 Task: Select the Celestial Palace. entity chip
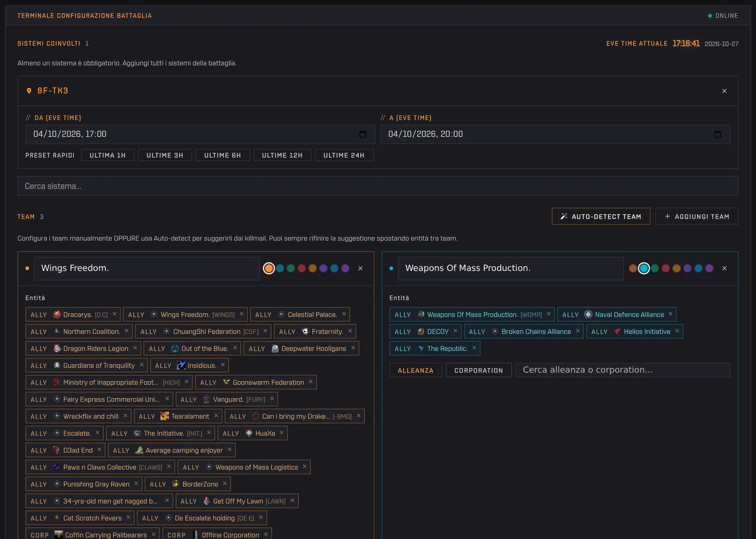(x=300, y=315)
